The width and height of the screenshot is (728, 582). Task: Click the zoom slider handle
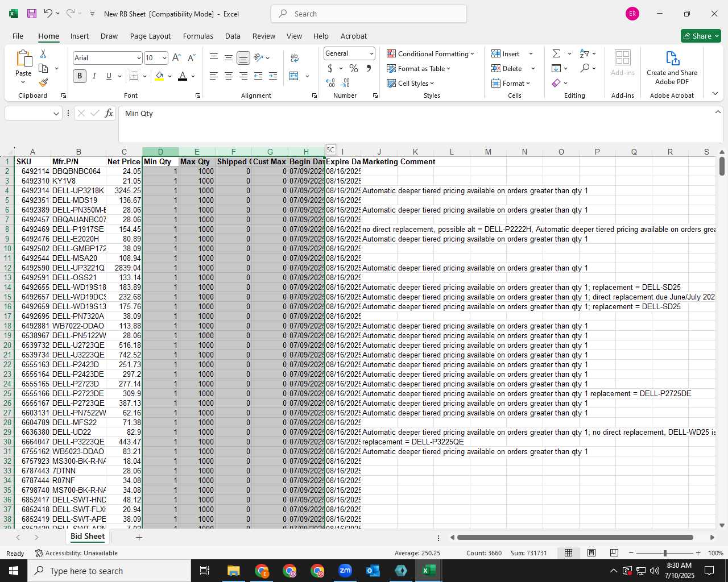point(665,553)
